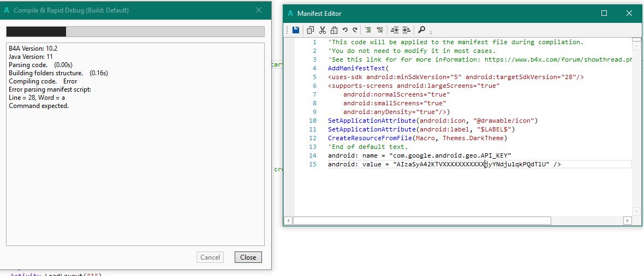This screenshot has height=276, width=644.
Task: Click the android:smallScreens="true" line
Action: tap(395, 103)
